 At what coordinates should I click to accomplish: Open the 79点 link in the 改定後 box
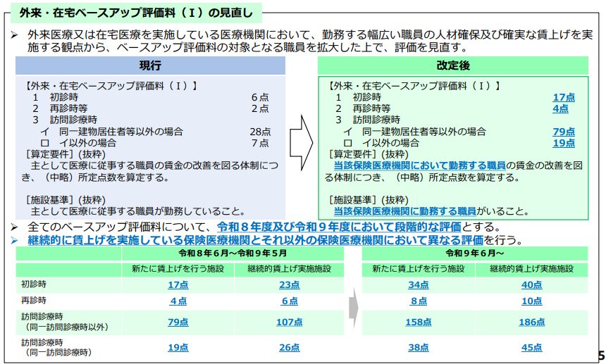tap(564, 132)
